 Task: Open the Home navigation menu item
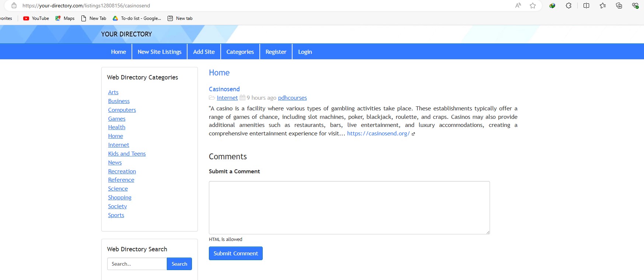(x=119, y=52)
